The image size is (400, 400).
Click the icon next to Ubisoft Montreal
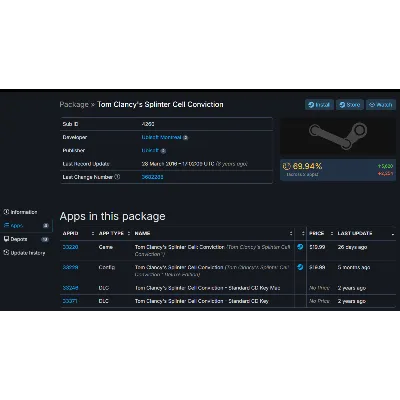coord(186,138)
